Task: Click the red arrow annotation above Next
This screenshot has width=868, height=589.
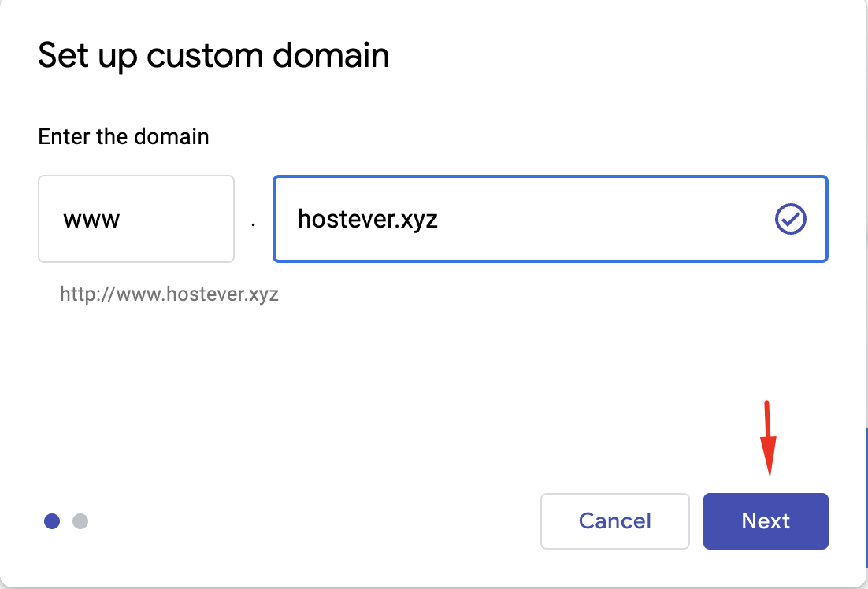Action: point(768,439)
